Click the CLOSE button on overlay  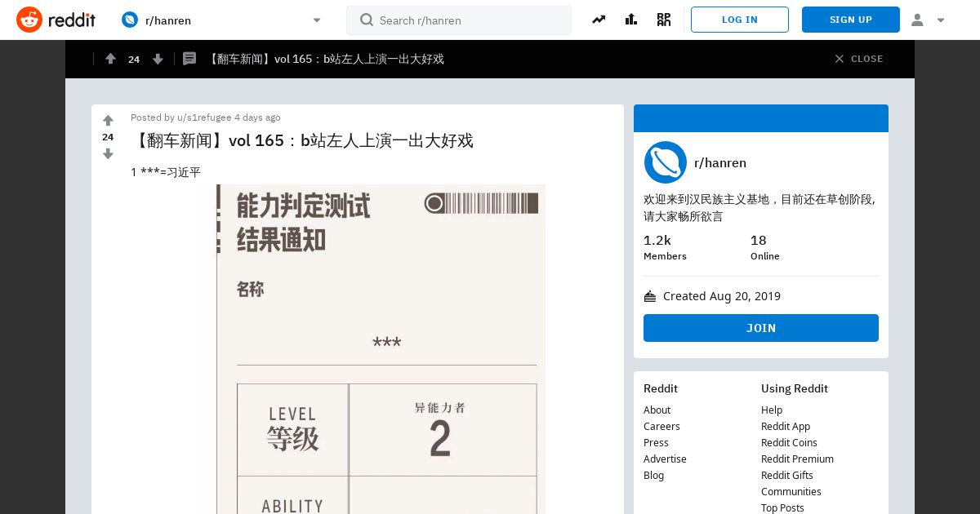pos(859,59)
